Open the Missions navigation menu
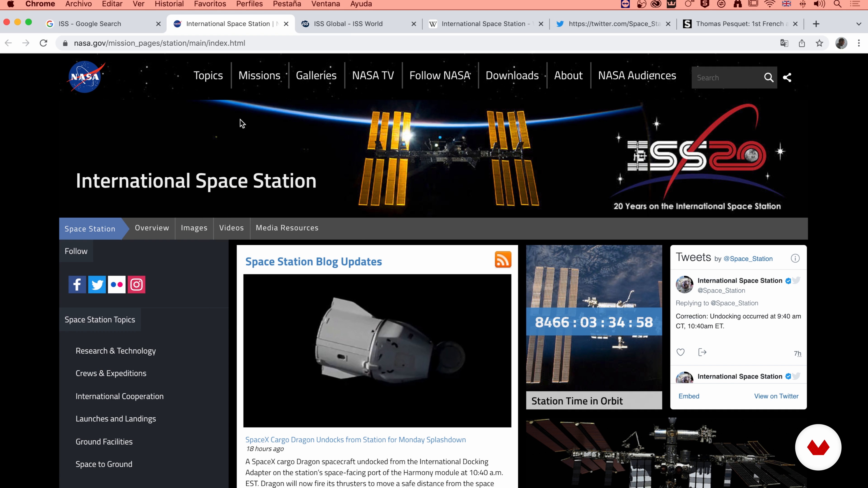 coord(259,75)
